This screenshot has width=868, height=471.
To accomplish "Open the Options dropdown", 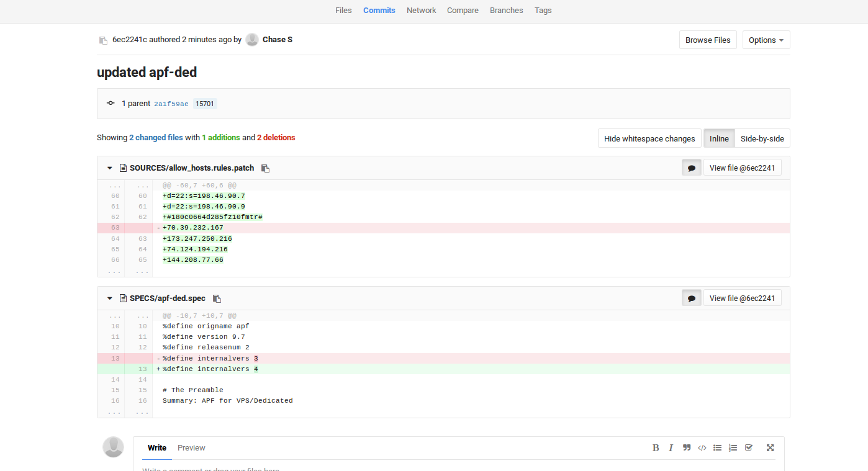I will point(766,40).
